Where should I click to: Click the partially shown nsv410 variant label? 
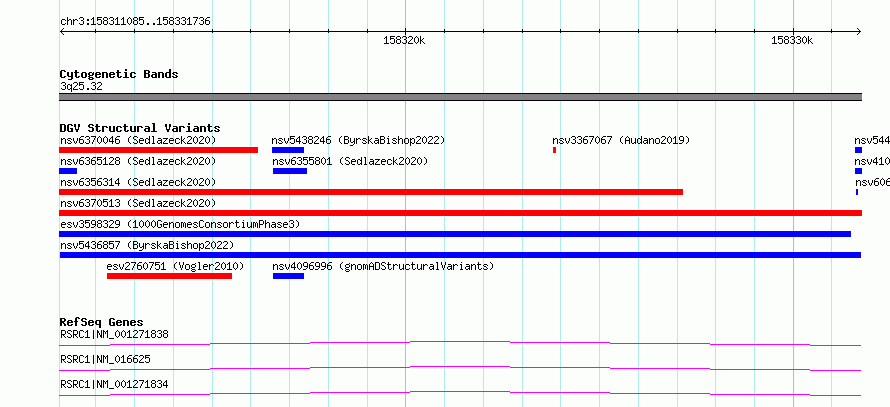coord(872,161)
